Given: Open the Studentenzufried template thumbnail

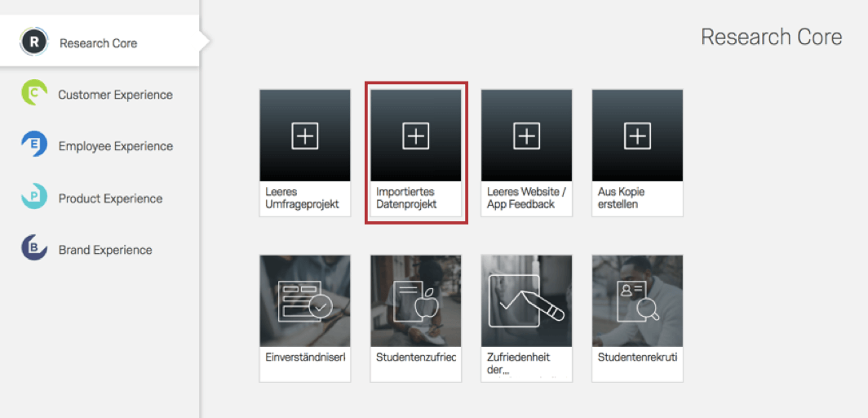Looking at the screenshot, I should click(x=416, y=300).
